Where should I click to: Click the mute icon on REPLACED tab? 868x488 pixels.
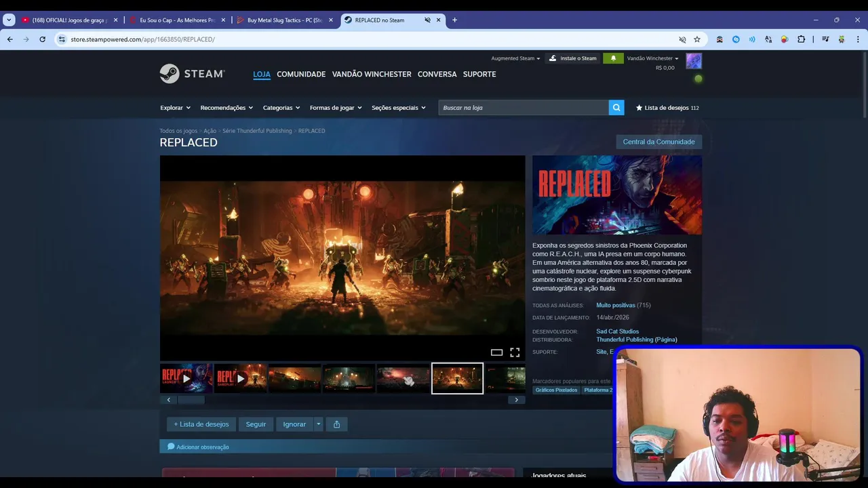[x=427, y=20]
